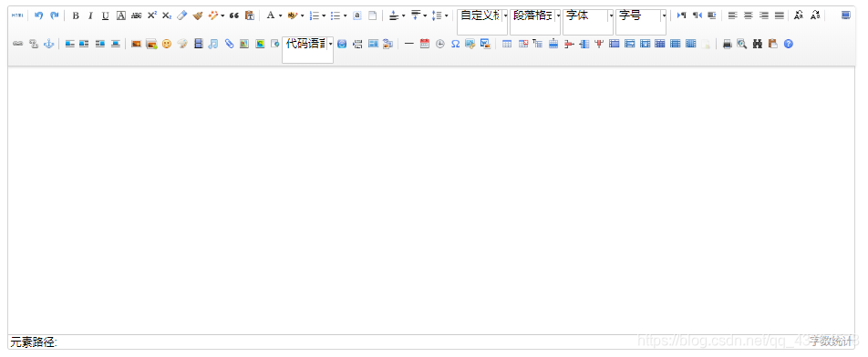868x357 pixels.
Task: Open the font color picker arrow
Action: 280,15
